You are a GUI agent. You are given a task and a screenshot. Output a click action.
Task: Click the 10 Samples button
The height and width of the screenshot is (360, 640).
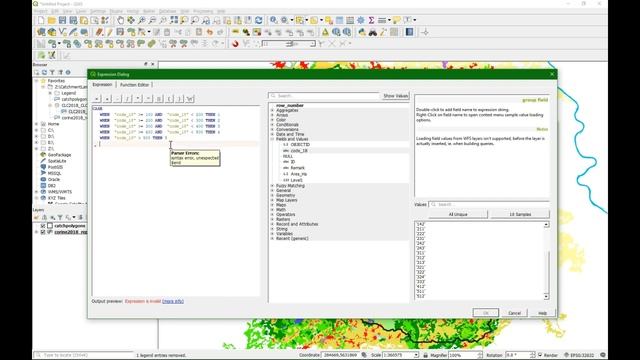520,214
